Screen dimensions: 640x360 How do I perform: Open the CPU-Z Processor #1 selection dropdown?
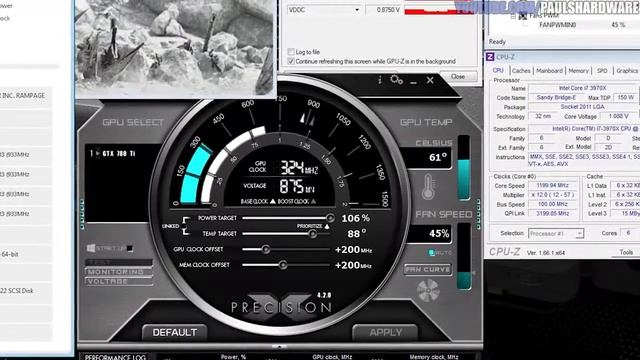click(579, 233)
